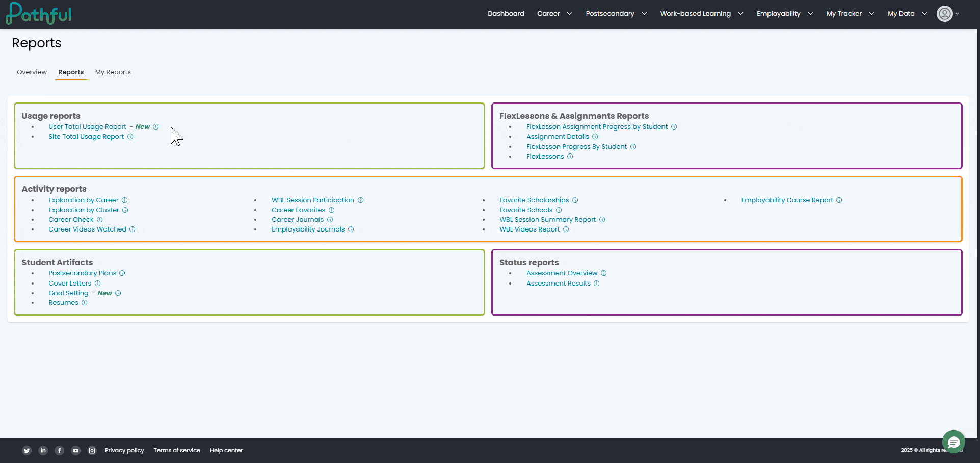The height and width of the screenshot is (463, 980).
Task: Click info icon beside Assignment Details
Action: (595, 137)
